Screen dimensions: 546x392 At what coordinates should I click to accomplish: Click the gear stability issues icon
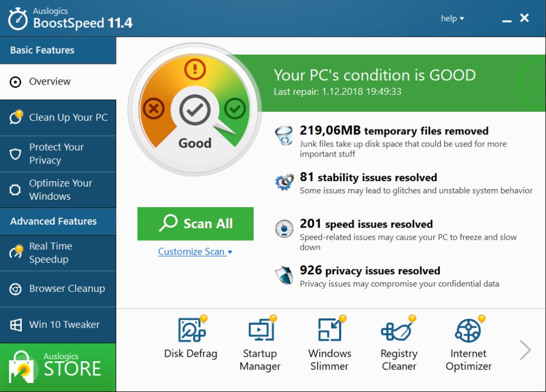[284, 182]
